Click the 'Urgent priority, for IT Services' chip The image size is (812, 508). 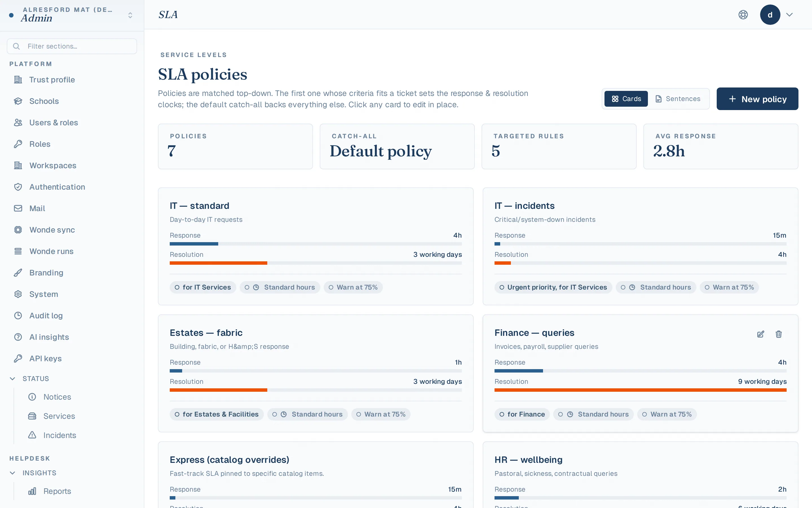pos(553,287)
